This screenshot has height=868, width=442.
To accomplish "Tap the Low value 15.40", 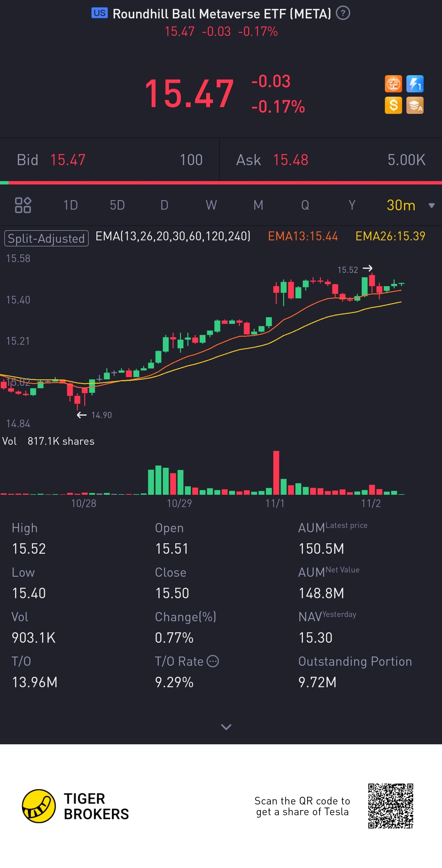I will [29, 593].
